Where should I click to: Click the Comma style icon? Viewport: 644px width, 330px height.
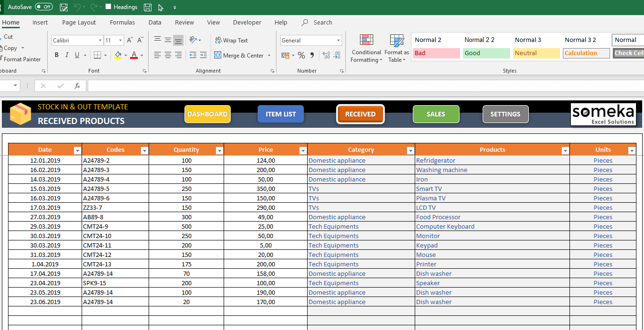pyautogui.click(x=311, y=55)
